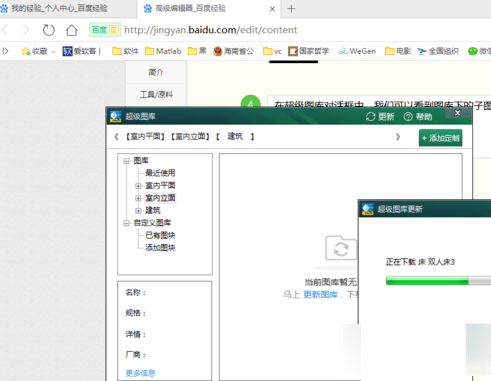Click the 百度 certified site badge
This screenshot has width=491, height=381.
105,30
